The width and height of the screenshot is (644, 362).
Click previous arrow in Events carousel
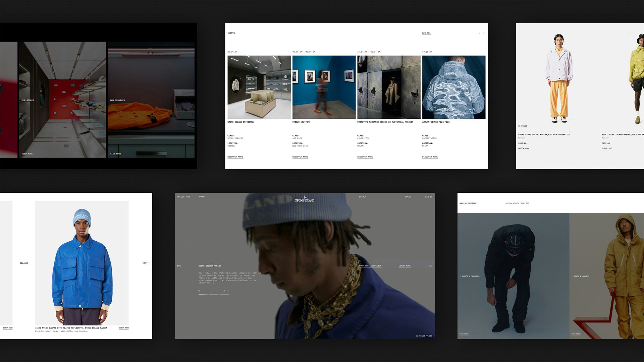479,33
